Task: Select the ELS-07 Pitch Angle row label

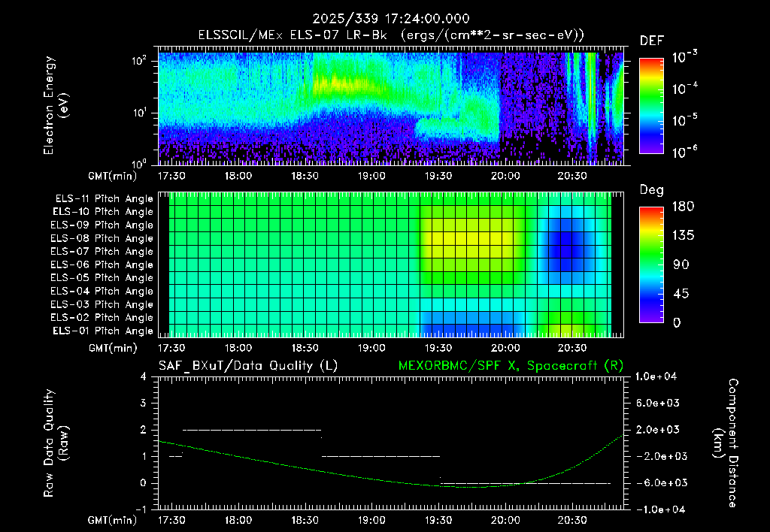Action: pos(102,252)
